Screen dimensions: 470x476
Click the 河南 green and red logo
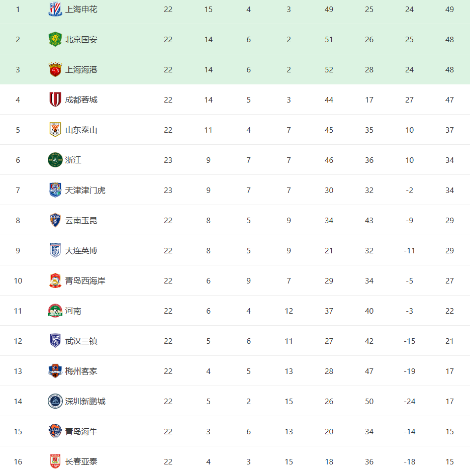coord(55,311)
